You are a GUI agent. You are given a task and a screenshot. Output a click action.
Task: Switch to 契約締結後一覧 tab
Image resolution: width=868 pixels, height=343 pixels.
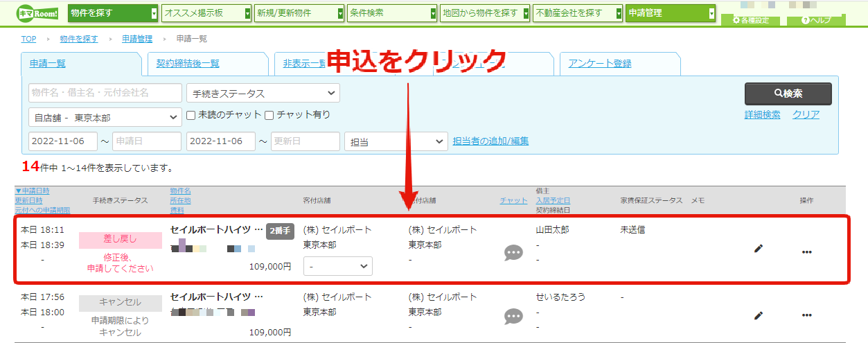188,63
